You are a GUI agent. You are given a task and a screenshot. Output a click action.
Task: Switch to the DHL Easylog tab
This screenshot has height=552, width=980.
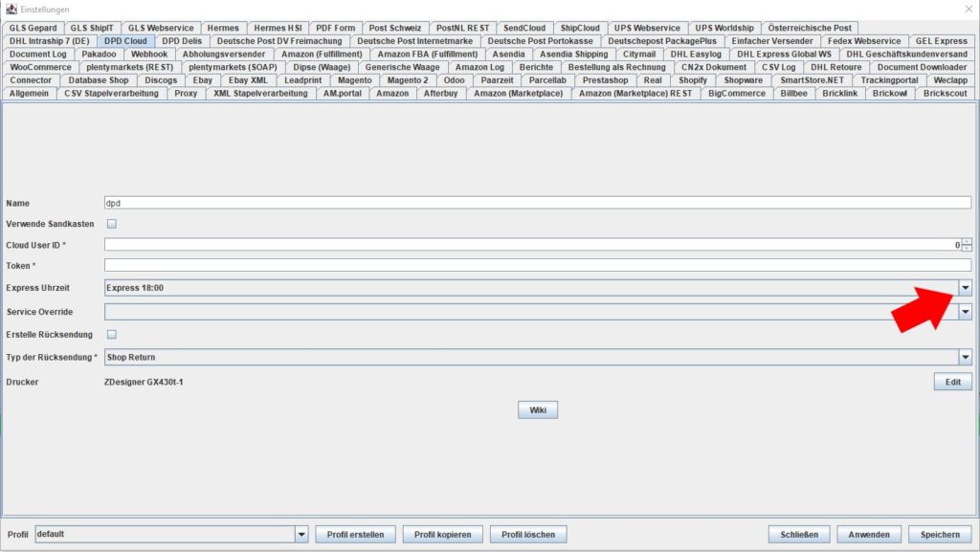coord(696,55)
